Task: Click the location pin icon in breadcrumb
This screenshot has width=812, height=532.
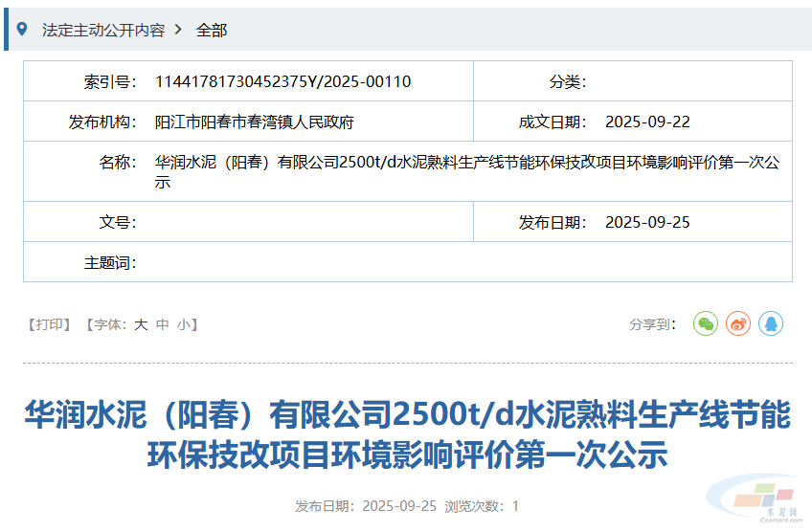Action: (22, 30)
